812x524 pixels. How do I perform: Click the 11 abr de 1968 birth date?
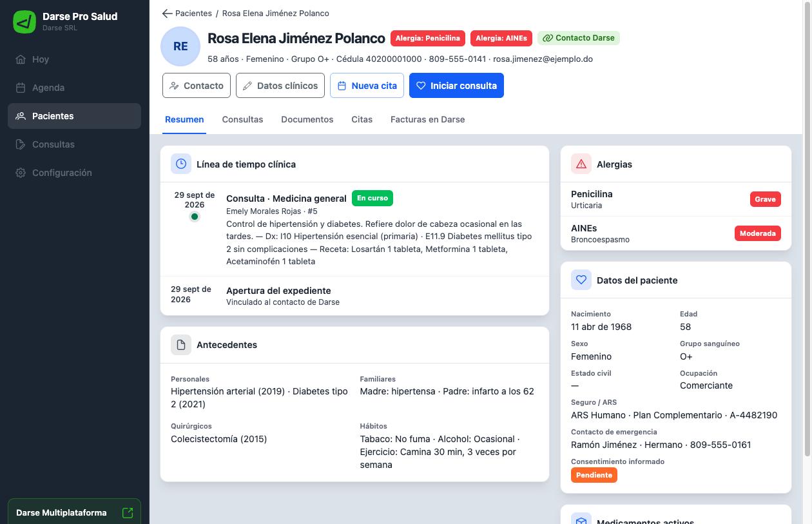(x=601, y=327)
